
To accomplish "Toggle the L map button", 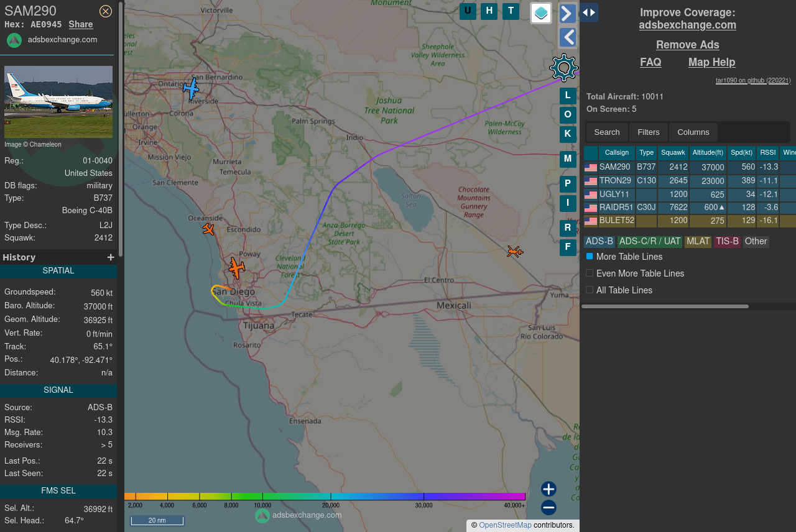I will pyautogui.click(x=568, y=96).
